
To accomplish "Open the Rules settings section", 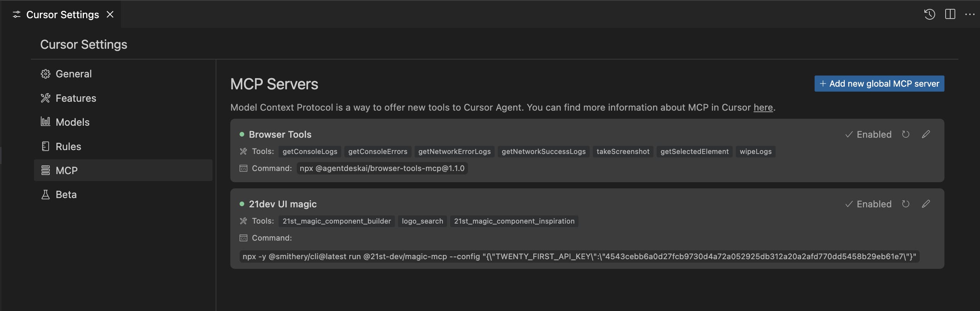I will [68, 147].
